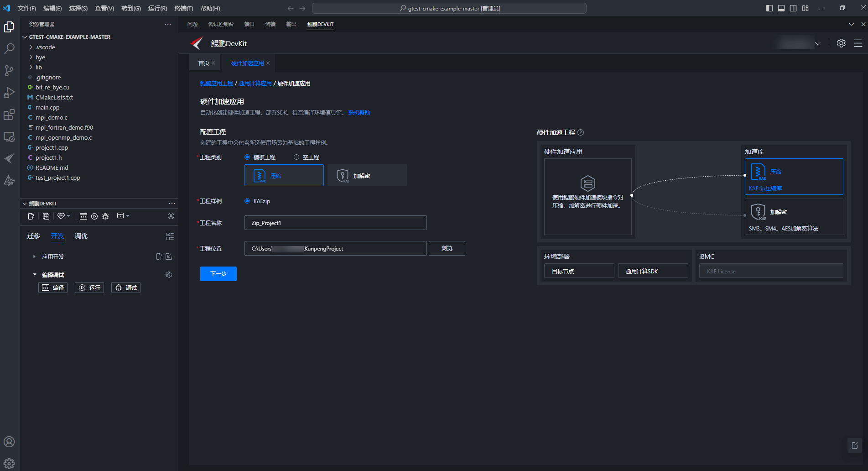Click 通用计算应用 breadcrumb link
This screenshot has width=868, height=471.
pyautogui.click(x=255, y=83)
